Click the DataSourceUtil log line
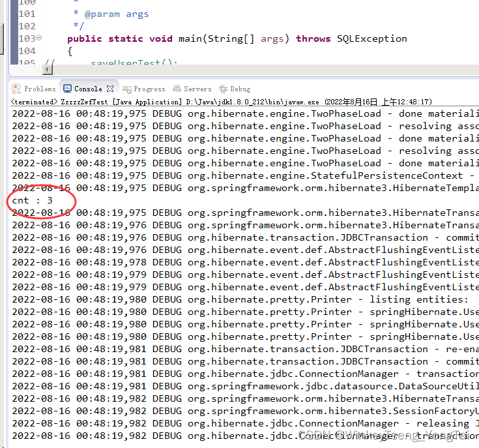This screenshot has height=448, width=479. 245,386
